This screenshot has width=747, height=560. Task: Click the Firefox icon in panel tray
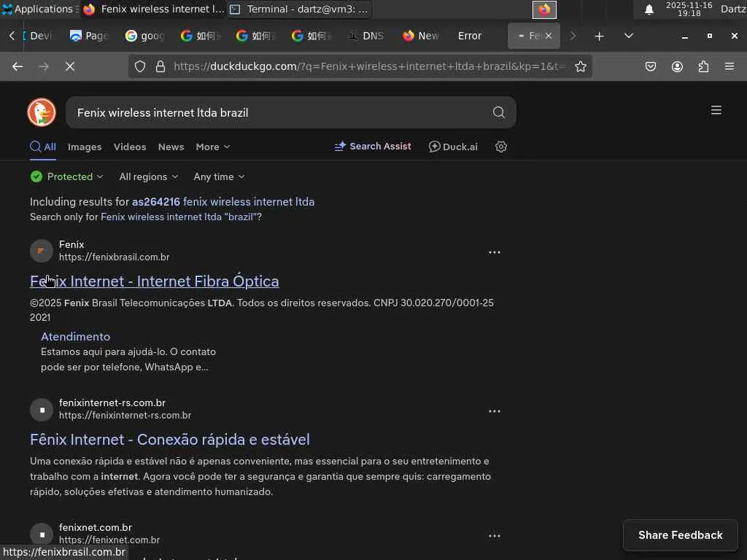pyautogui.click(x=544, y=9)
